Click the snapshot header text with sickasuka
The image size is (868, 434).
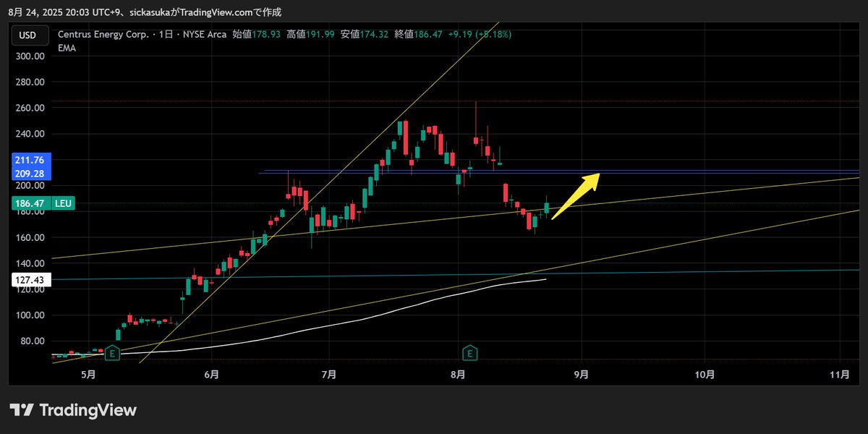coord(145,12)
